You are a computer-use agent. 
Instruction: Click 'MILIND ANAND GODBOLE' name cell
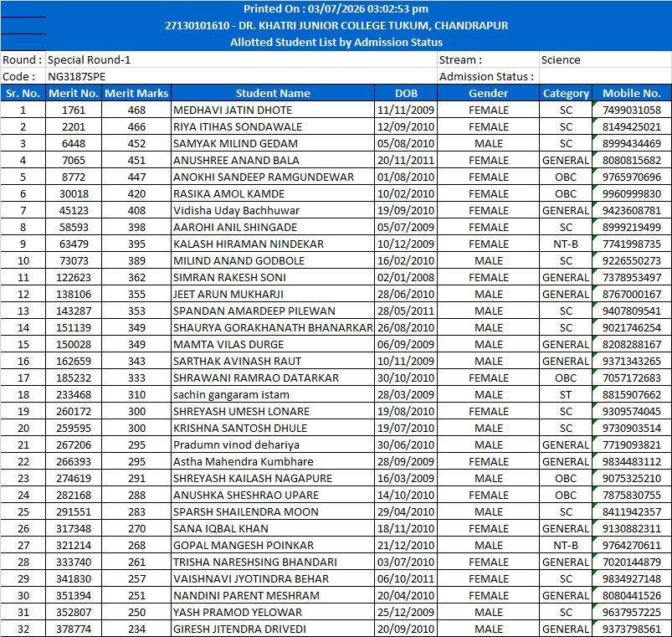coord(273,260)
